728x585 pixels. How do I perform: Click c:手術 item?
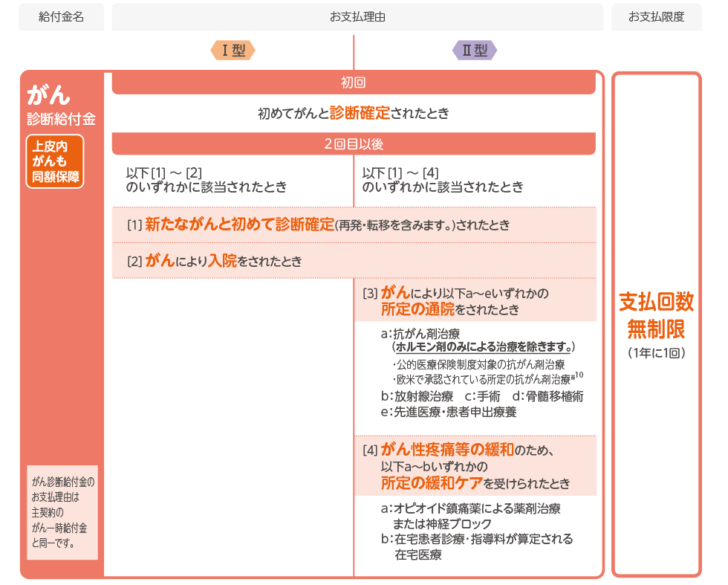click(x=482, y=396)
